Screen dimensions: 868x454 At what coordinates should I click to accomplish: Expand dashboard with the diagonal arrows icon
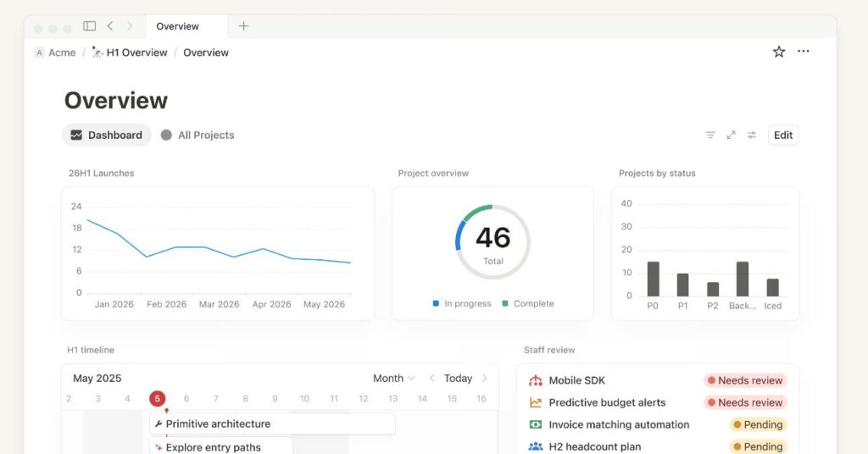click(731, 136)
